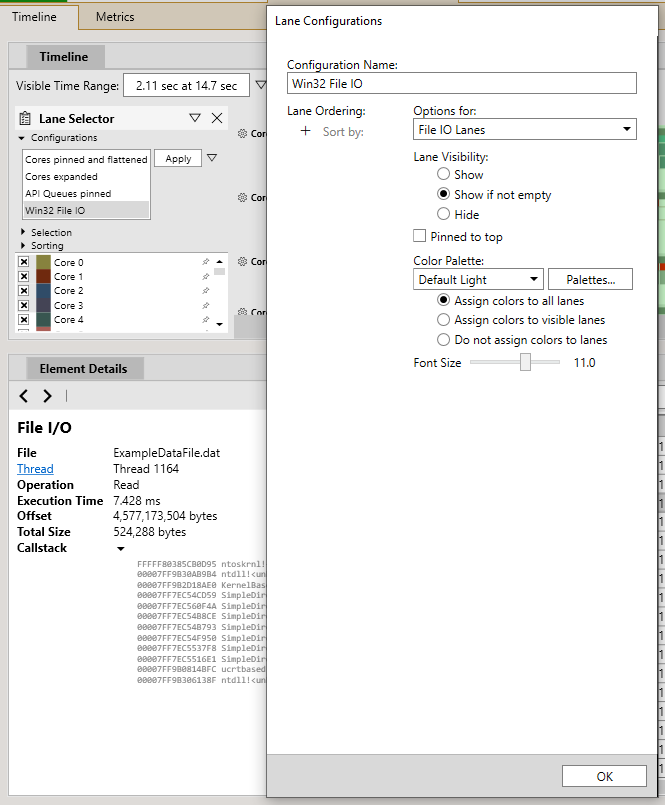This screenshot has width=665, height=805.
Task: Select Cores pinned and flattened configuration
Action: coord(86,160)
